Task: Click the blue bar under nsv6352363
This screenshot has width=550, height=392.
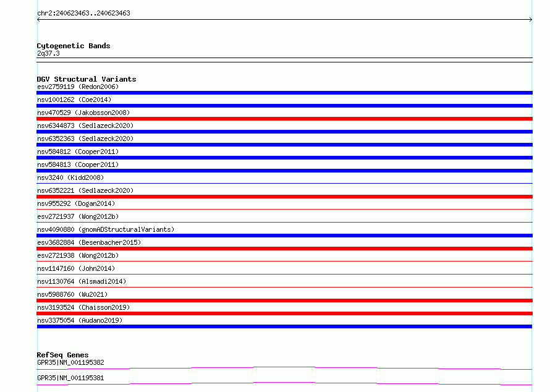Action: coord(284,145)
